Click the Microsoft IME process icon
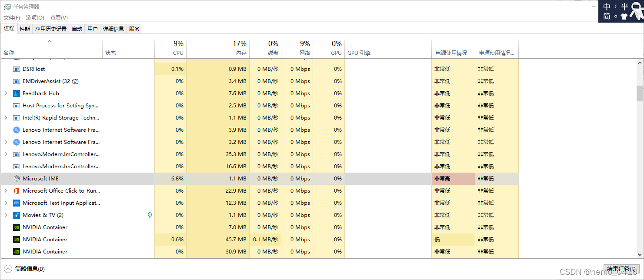This screenshot has width=644, height=280. tap(17, 179)
